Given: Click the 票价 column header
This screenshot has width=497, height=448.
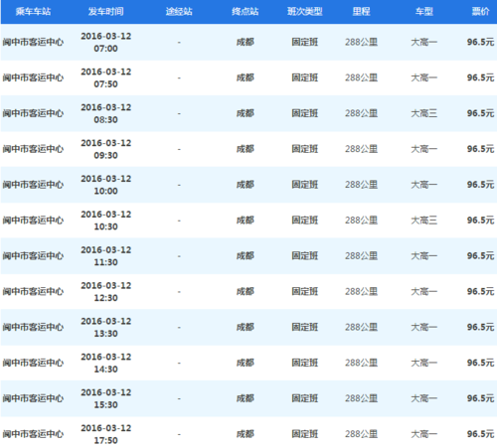Looking at the screenshot, I should point(480,12).
